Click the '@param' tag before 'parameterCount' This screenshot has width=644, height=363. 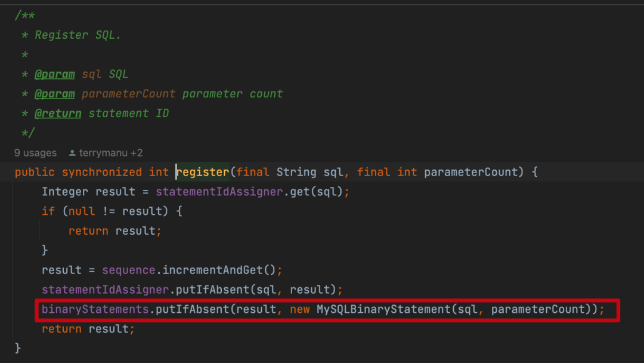point(55,94)
